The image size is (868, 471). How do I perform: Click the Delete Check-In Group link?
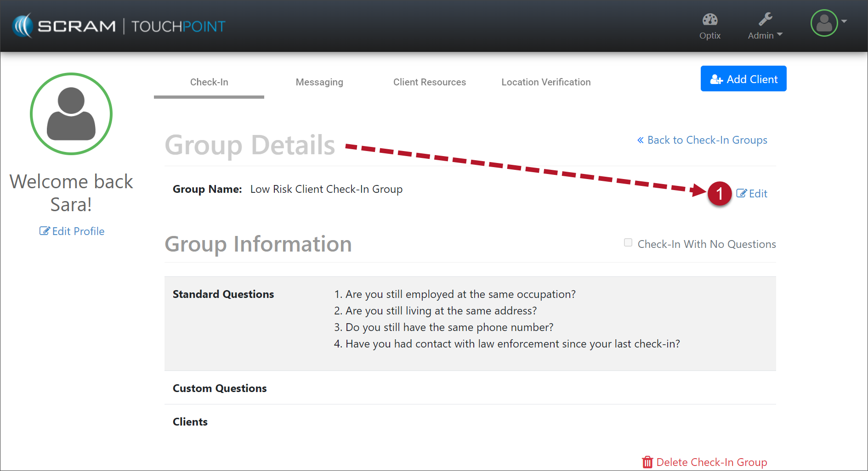coord(711,462)
